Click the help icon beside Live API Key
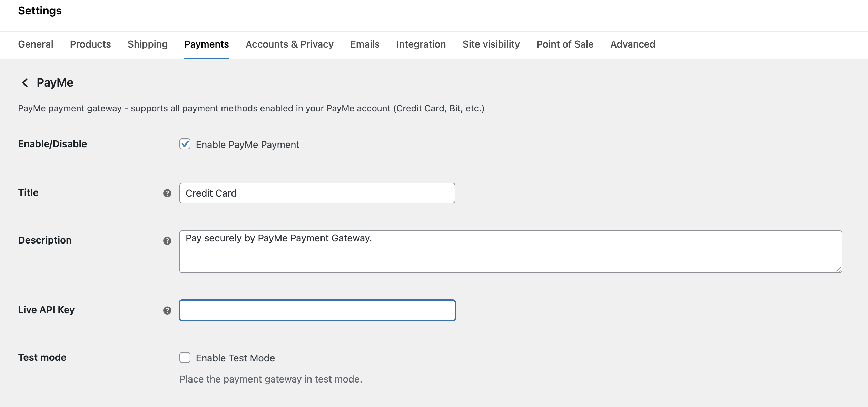 [167, 310]
